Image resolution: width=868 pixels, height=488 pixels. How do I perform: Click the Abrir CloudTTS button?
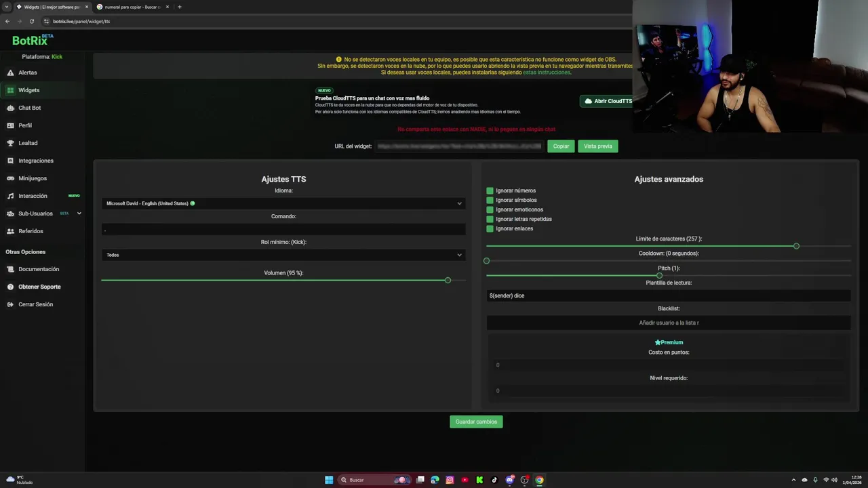[608, 101]
